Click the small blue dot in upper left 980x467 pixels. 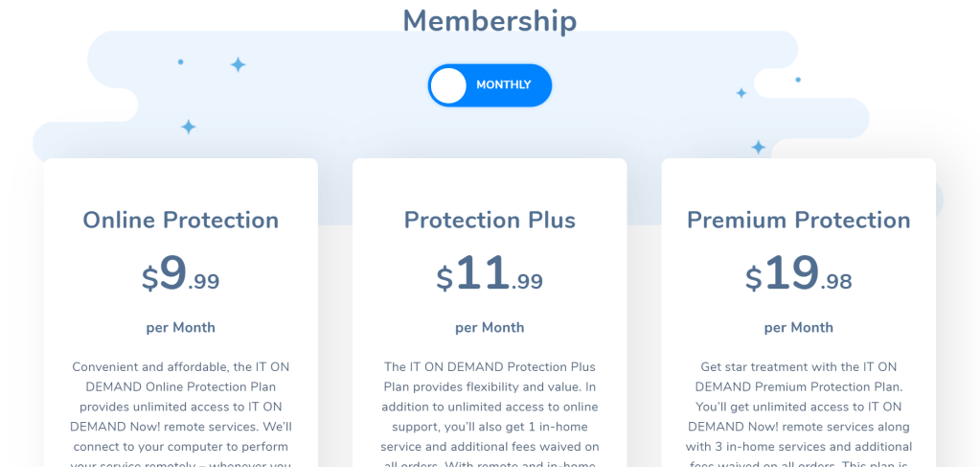[x=180, y=62]
